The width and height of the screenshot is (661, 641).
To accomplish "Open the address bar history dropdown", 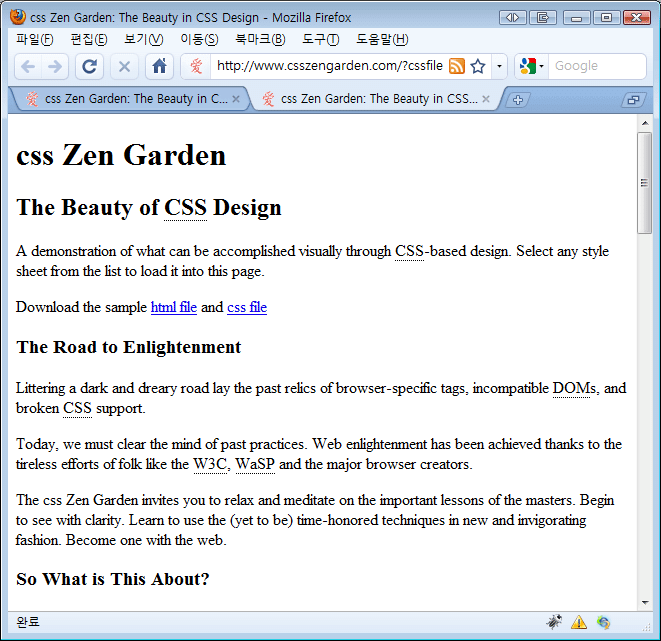I will click(x=499, y=66).
